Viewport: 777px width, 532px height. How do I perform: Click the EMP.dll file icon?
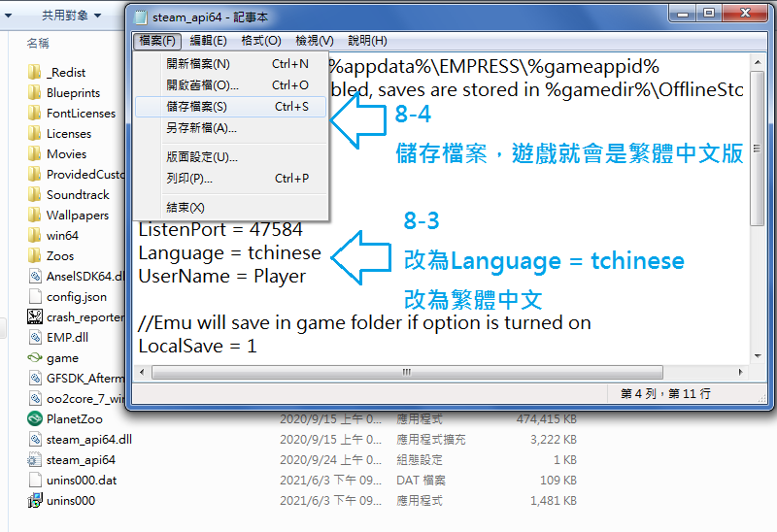tap(35, 337)
